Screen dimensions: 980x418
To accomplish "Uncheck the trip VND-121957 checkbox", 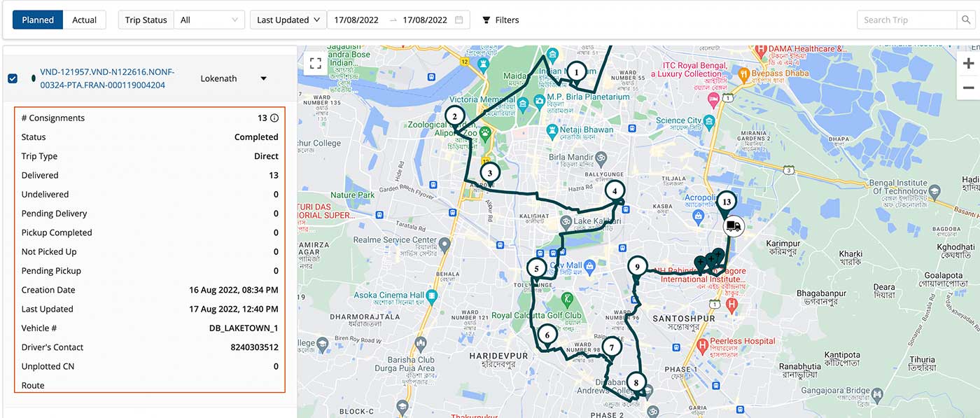I will 13,78.
